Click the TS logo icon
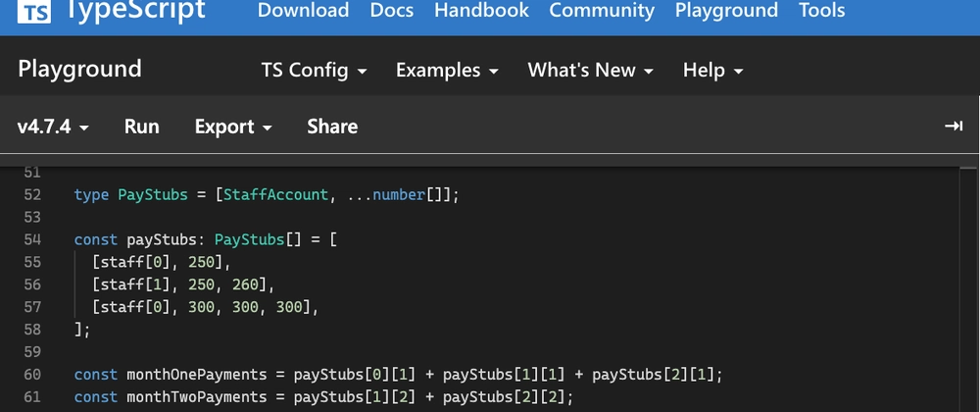 (x=35, y=11)
